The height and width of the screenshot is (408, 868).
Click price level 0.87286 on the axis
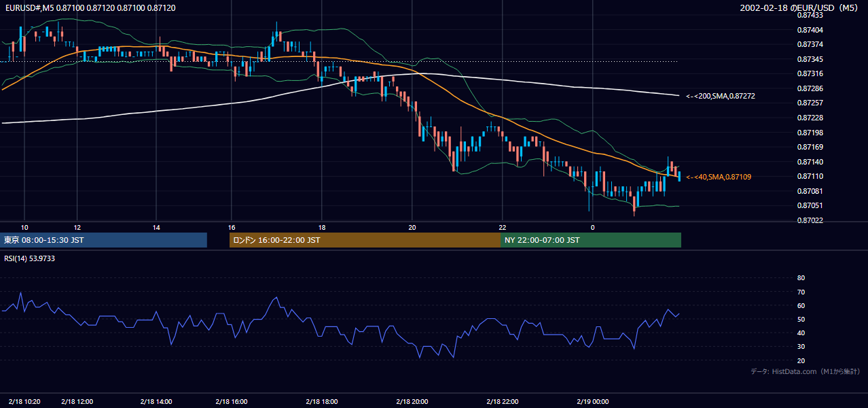click(x=810, y=88)
